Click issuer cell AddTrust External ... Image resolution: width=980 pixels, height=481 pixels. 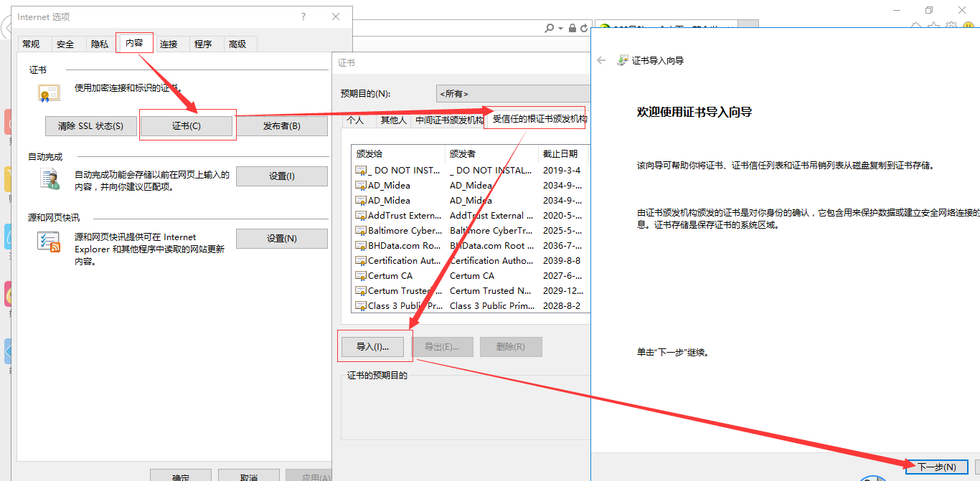click(491, 216)
